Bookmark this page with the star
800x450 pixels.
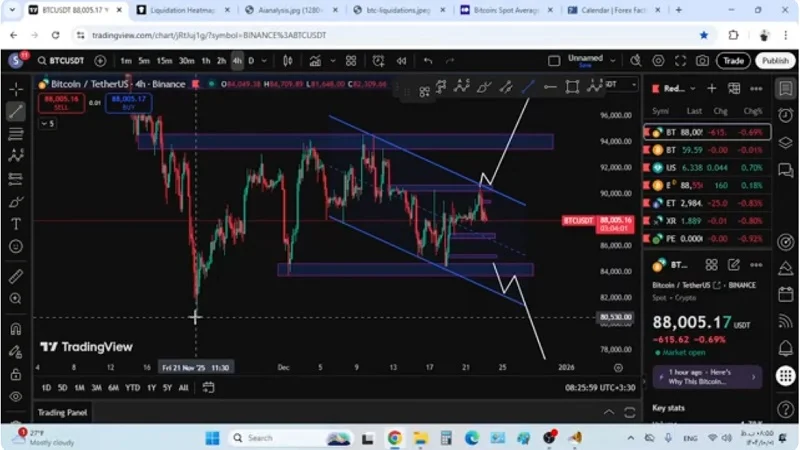tap(704, 35)
